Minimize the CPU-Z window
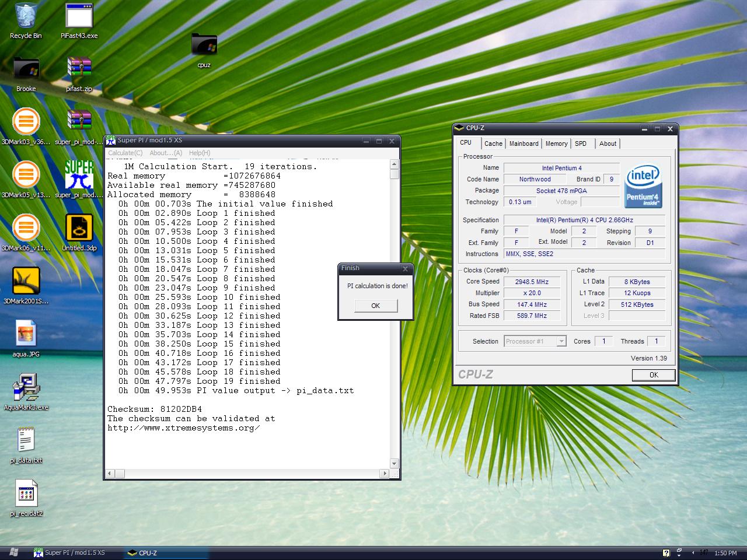This screenshot has height=560, width=747. click(645, 129)
